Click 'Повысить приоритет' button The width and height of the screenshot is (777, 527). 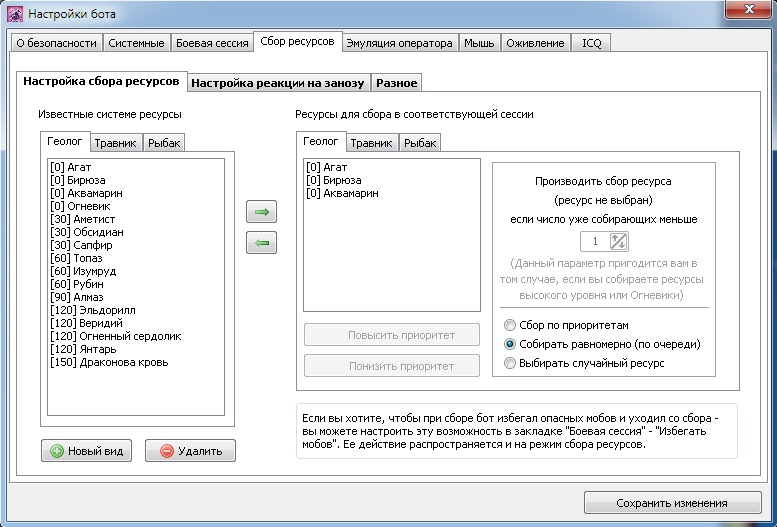pyautogui.click(x=391, y=335)
